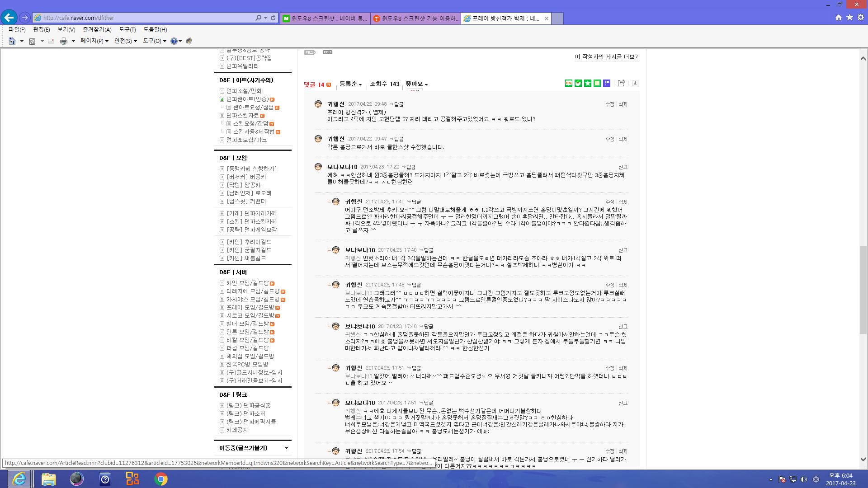Click the printer icon in the command bar

(64, 41)
